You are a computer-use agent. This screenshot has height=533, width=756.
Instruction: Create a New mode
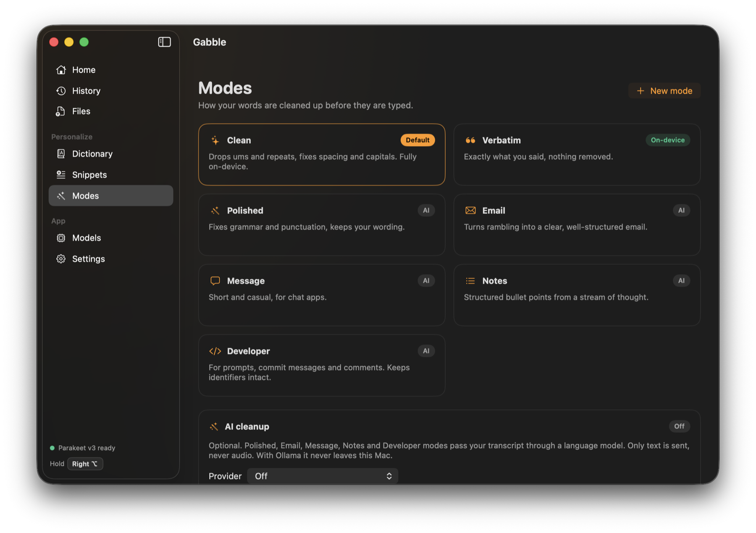pos(664,91)
